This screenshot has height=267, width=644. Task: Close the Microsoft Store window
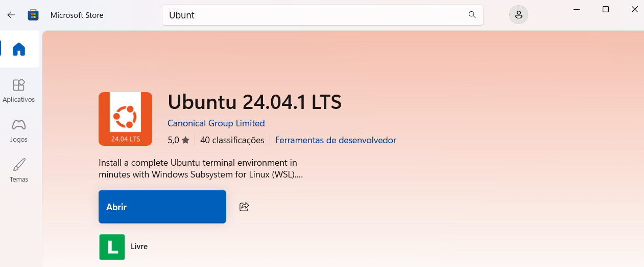coord(634,9)
